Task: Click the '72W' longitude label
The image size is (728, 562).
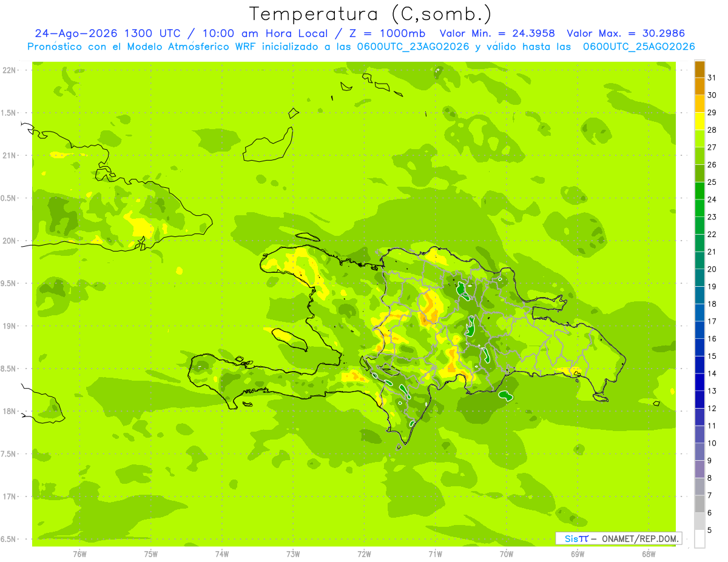Action: point(364,554)
